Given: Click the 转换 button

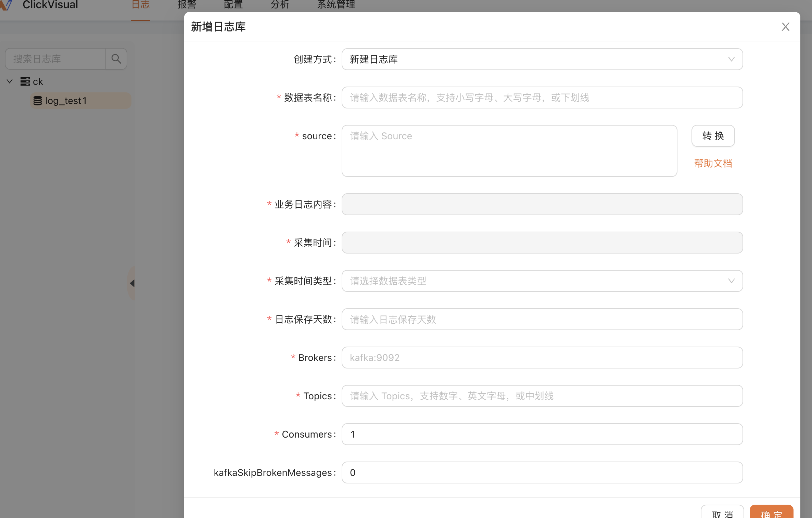Looking at the screenshot, I should [713, 136].
